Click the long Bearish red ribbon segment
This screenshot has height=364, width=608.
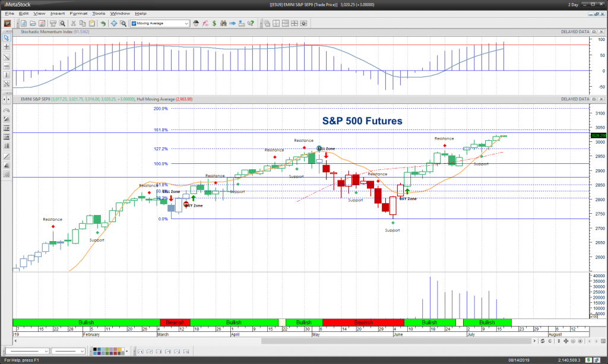tap(363, 322)
